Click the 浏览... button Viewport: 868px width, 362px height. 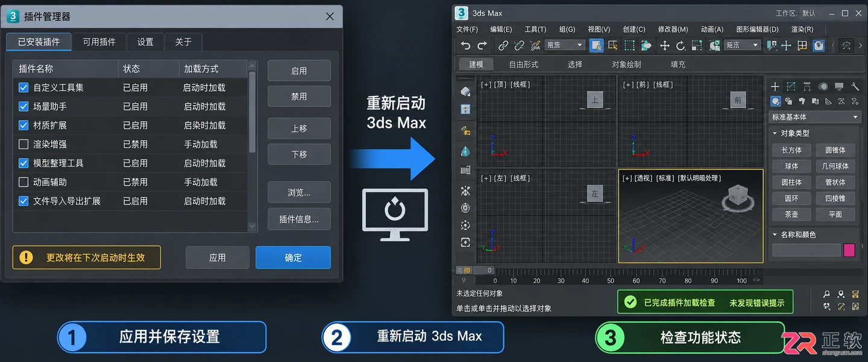[x=299, y=192]
